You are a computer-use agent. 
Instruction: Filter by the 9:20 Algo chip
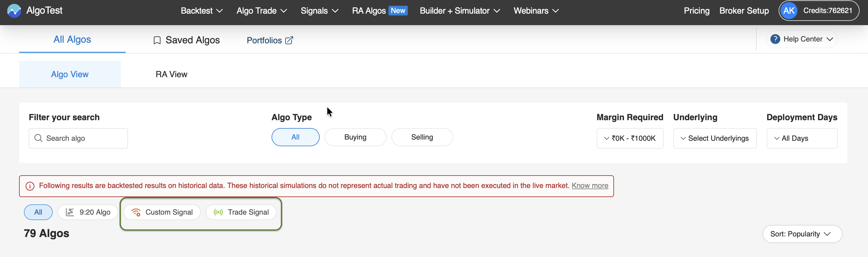point(88,212)
